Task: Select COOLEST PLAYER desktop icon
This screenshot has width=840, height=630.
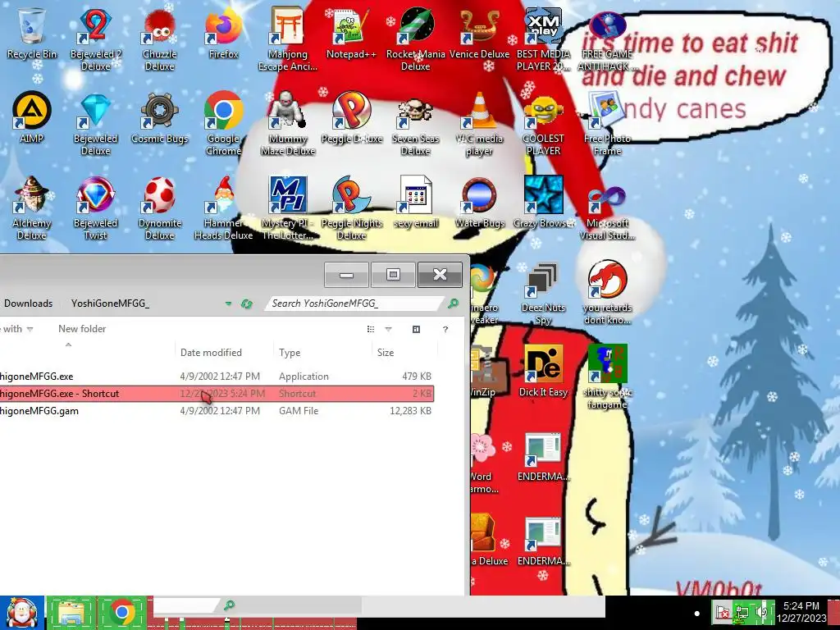Action: [543, 123]
